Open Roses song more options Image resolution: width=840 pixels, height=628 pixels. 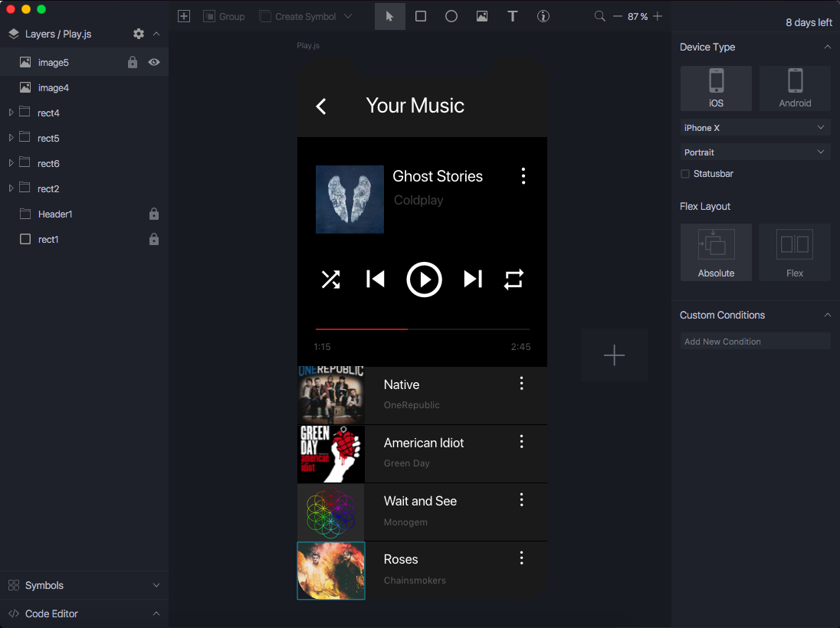(x=521, y=558)
